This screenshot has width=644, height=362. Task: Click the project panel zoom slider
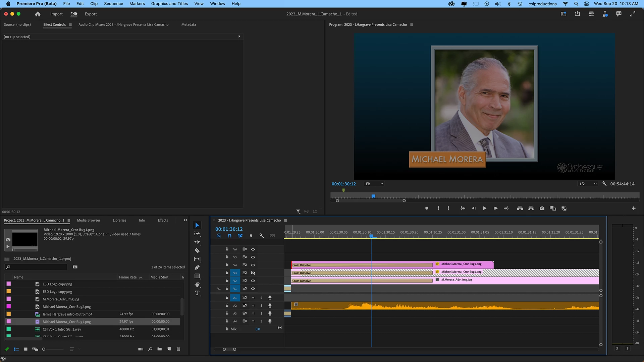44,349
